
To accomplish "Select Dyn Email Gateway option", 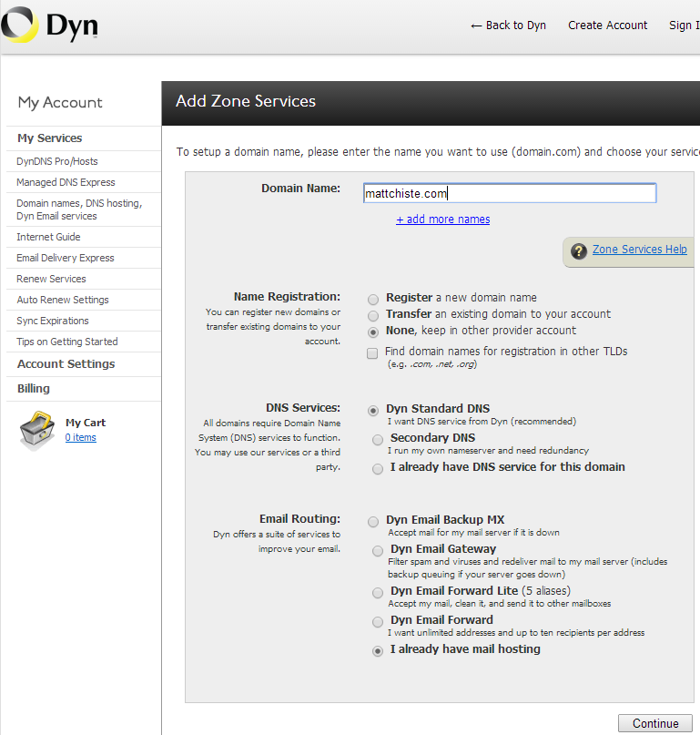I will [x=378, y=551].
